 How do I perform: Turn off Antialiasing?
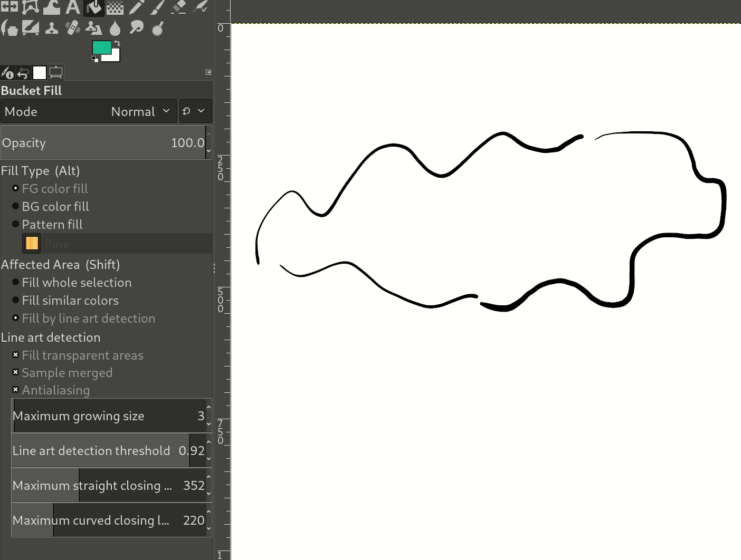pos(15,390)
